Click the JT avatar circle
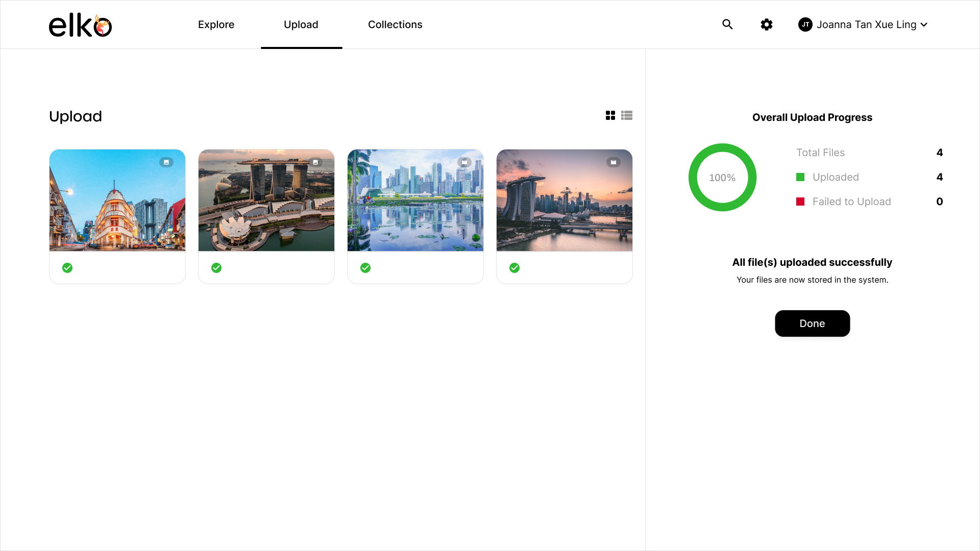The height and width of the screenshot is (551, 980). (x=805, y=24)
